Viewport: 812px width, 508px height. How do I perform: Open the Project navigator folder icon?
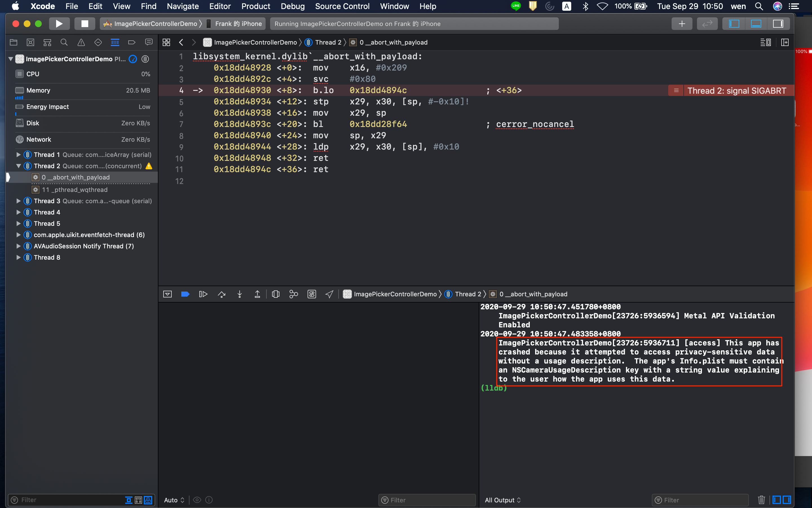[14, 42]
